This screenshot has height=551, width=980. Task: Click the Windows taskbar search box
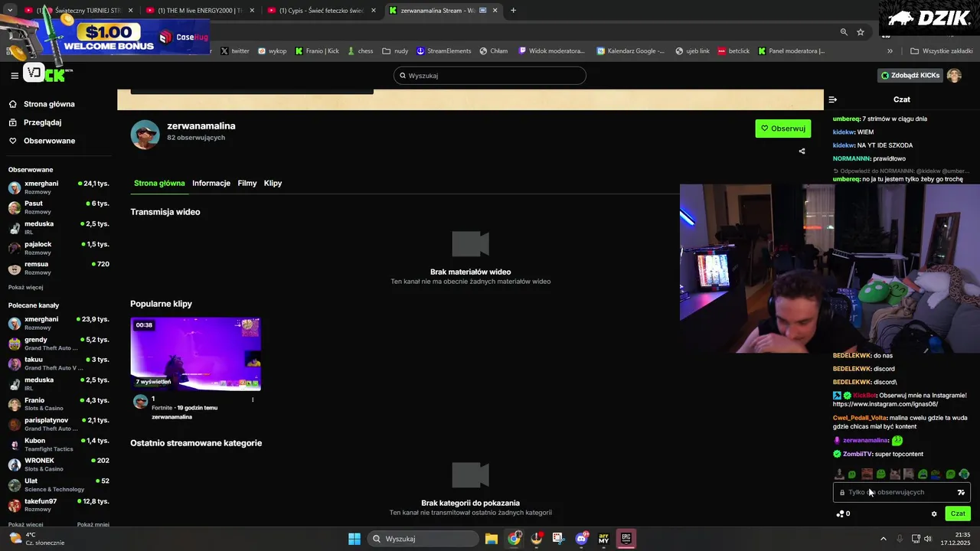click(422, 539)
